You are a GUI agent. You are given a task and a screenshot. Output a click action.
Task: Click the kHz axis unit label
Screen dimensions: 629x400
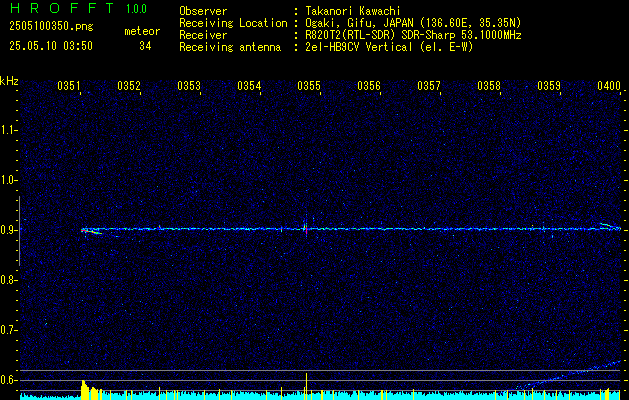[9, 81]
